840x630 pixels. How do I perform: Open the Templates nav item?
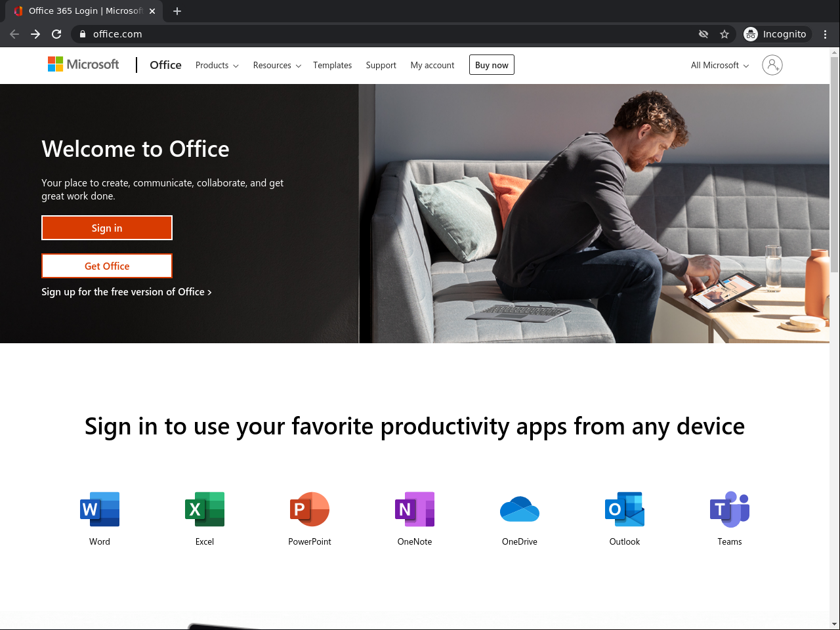tap(332, 65)
